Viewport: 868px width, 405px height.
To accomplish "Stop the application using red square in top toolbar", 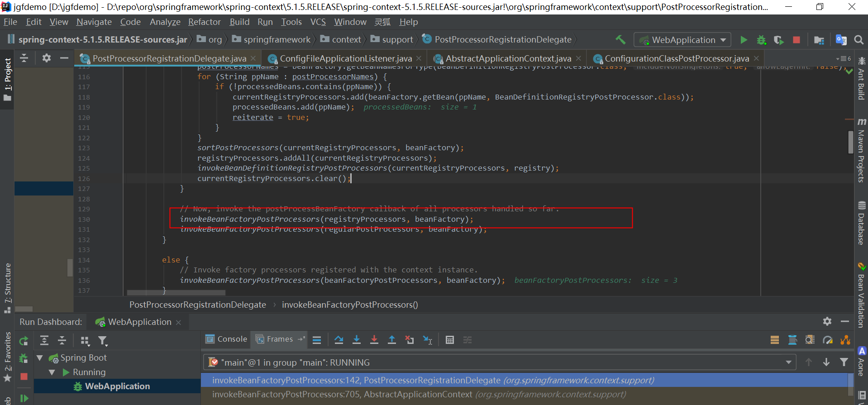I will [x=796, y=40].
